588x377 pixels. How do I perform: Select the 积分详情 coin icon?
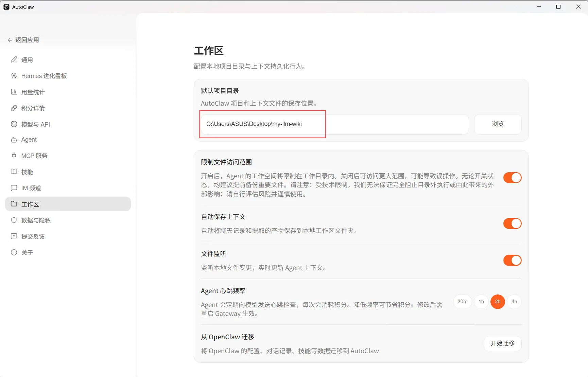click(14, 108)
